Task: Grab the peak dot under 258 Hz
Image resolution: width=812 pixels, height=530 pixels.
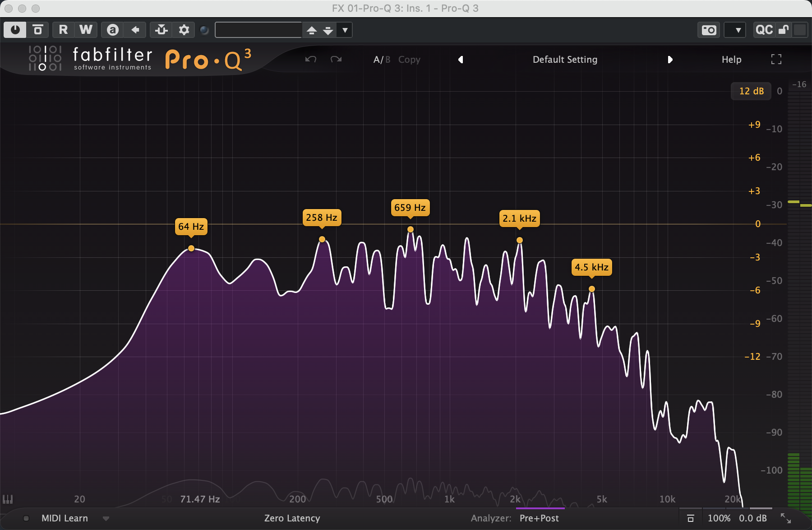Action: [x=322, y=239]
